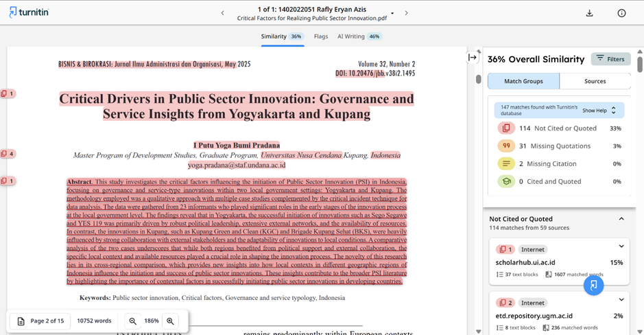Open the AI Writing tab

(359, 36)
